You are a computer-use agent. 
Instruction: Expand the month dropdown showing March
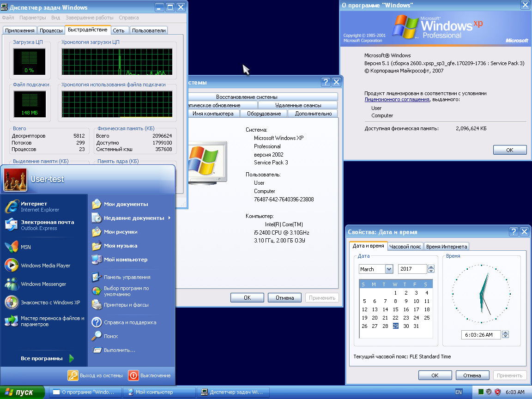tap(388, 269)
